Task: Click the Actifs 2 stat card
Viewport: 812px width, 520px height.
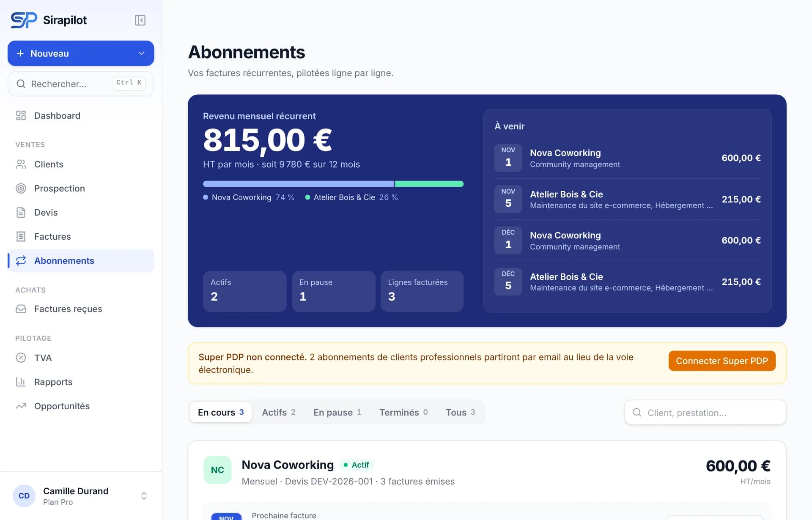Action: pyautogui.click(x=245, y=291)
